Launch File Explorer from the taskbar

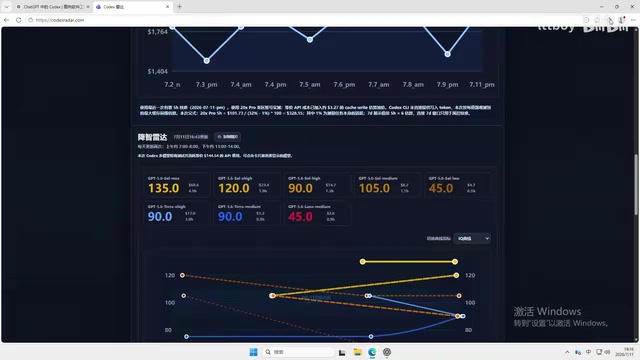[358, 352]
